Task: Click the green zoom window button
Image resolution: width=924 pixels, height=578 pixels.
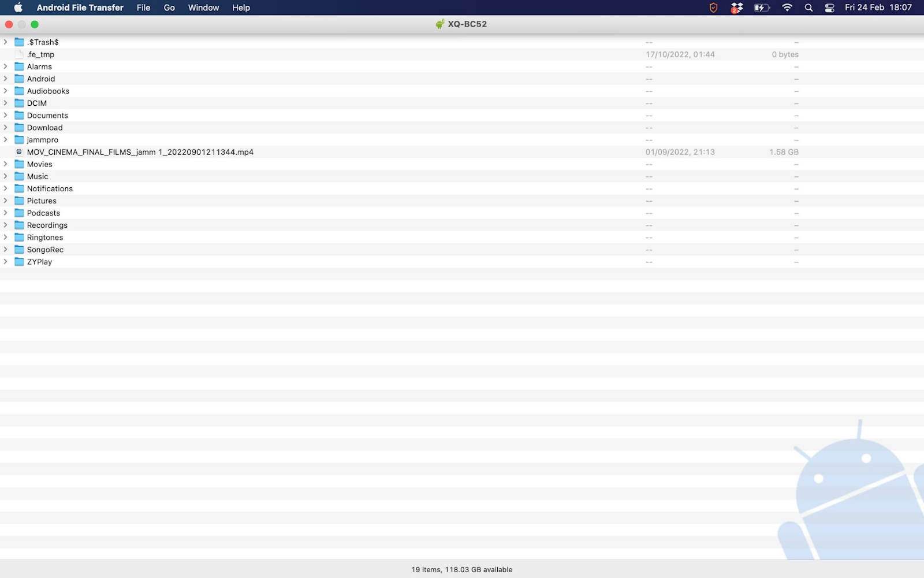Action: click(35, 24)
